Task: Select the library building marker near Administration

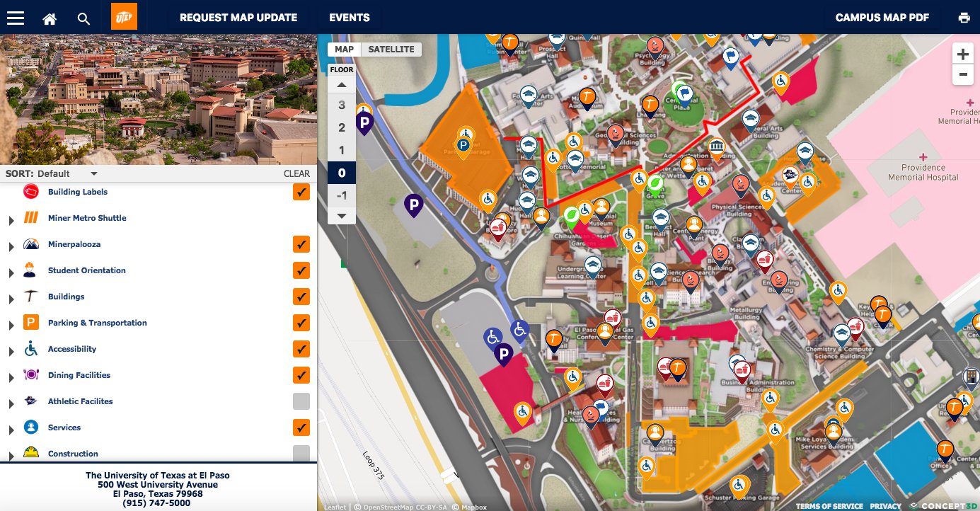Action: point(716,147)
